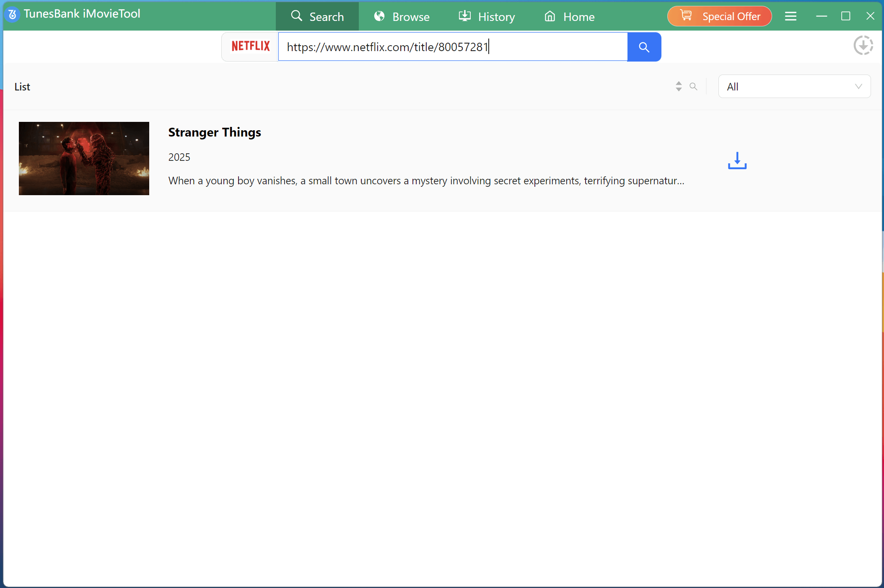Screen dimensions: 884x588
Task: Open the Browse globe icon
Action: coord(379,16)
